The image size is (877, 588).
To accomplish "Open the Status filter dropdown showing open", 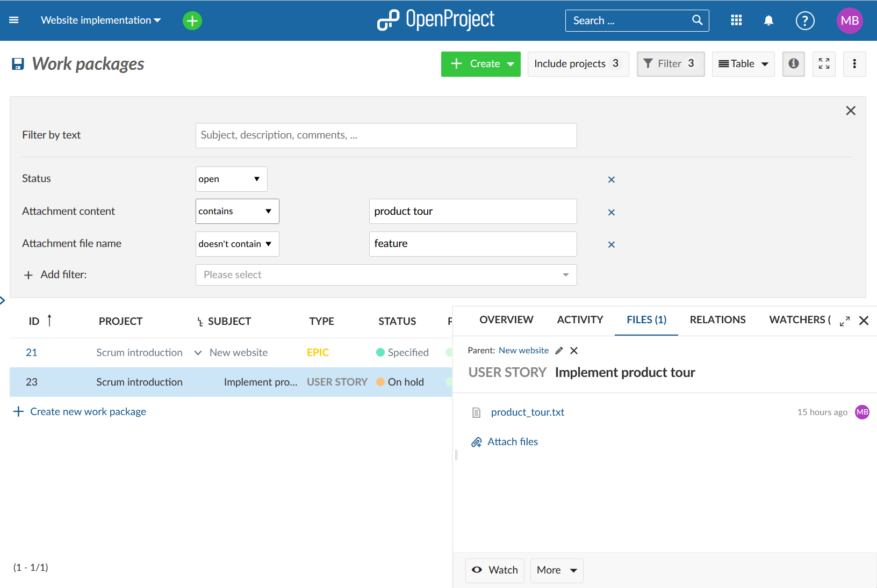I will [x=231, y=179].
